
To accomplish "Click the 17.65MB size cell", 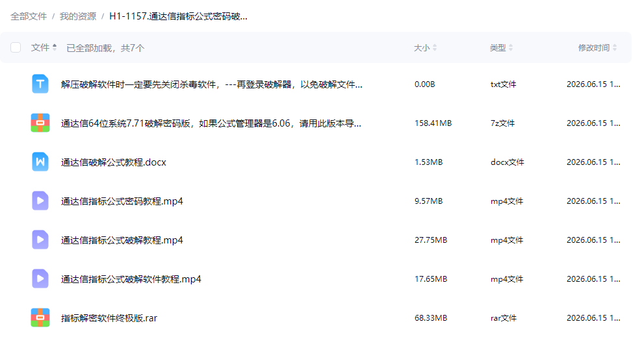I will click(x=431, y=279).
